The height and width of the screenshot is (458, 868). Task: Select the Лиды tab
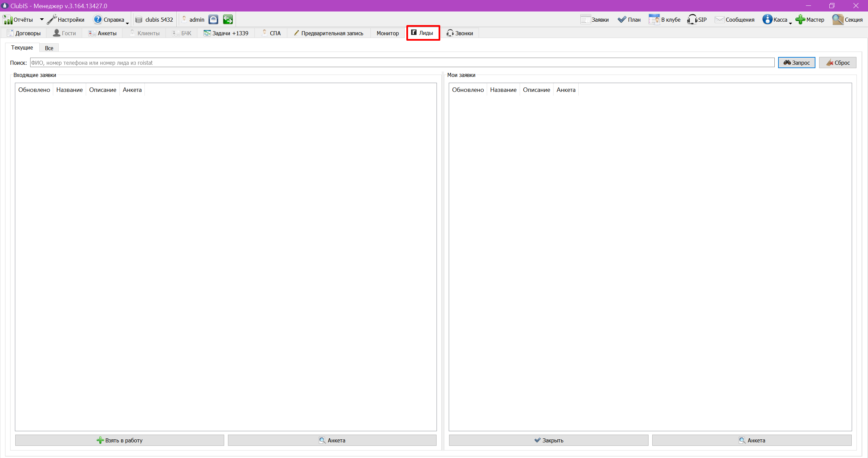pos(423,33)
